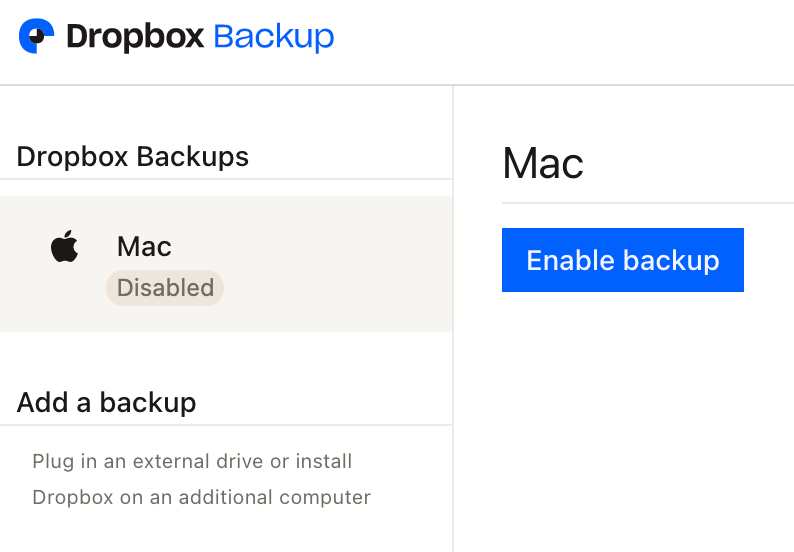The width and height of the screenshot is (794, 552).
Task: Click the divider below Add a backup heading
Action: 226,425
